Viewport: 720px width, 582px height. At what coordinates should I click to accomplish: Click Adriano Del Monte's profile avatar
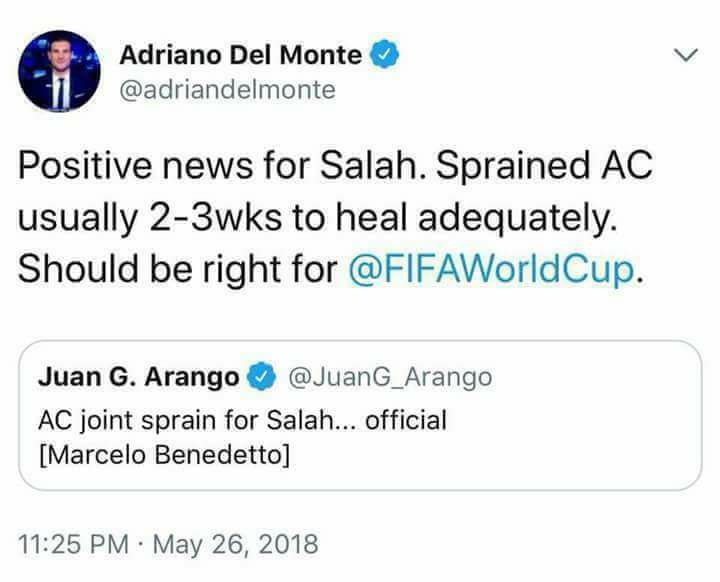(60, 70)
